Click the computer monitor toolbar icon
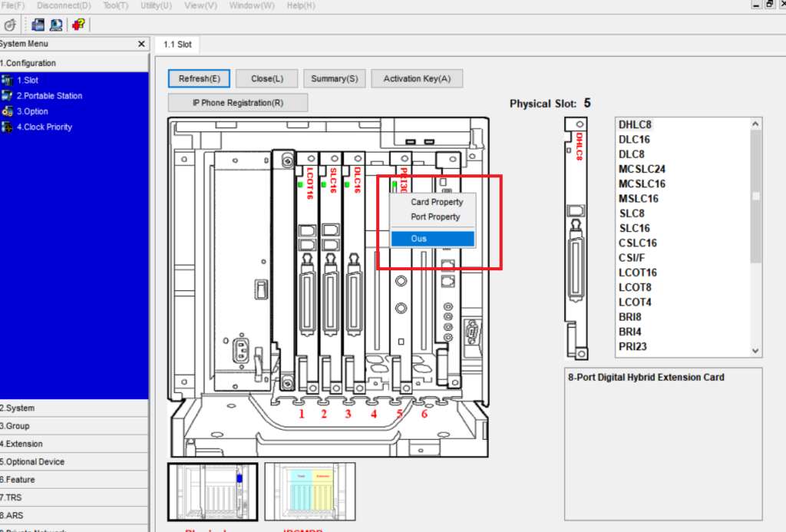The height and width of the screenshot is (532, 786). pyautogui.click(x=56, y=25)
